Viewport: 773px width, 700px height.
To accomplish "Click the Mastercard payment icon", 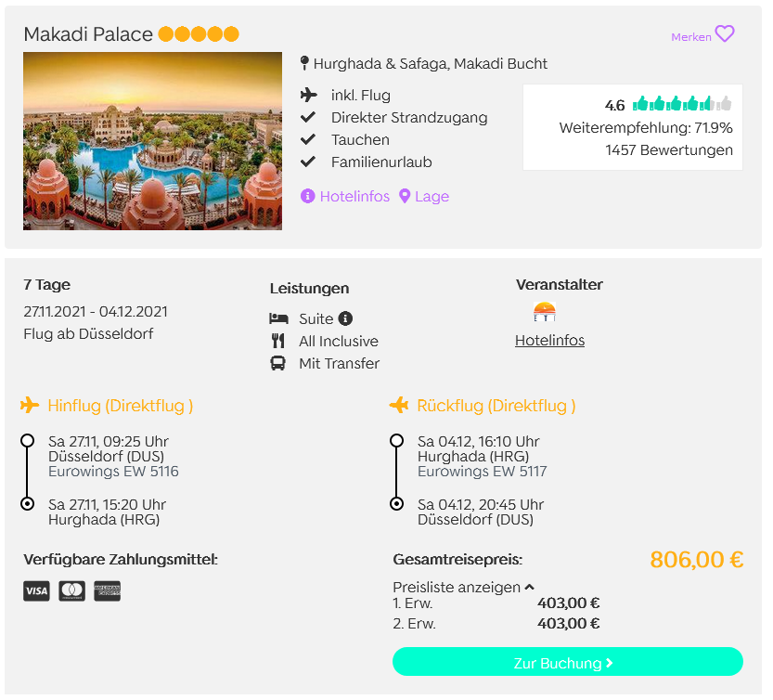I will pos(72,591).
